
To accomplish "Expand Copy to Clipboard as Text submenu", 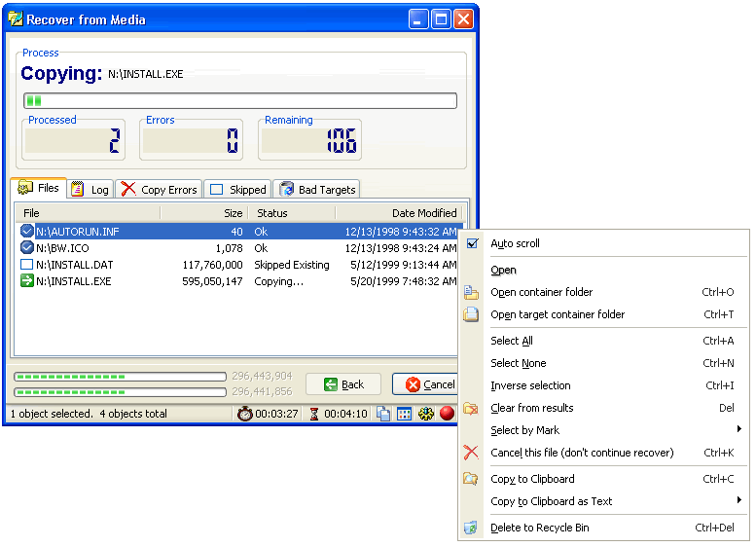I will tap(603, 501).
